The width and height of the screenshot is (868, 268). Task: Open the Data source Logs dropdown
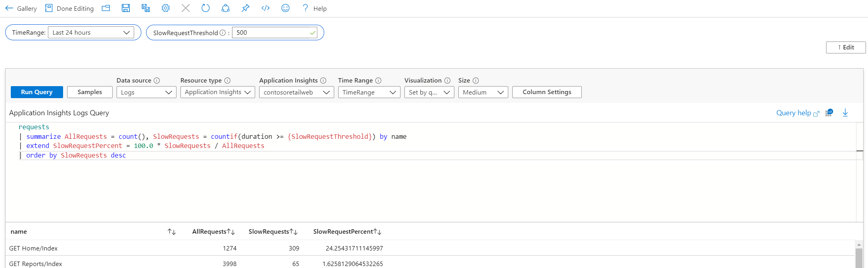(x=147, y=92)
